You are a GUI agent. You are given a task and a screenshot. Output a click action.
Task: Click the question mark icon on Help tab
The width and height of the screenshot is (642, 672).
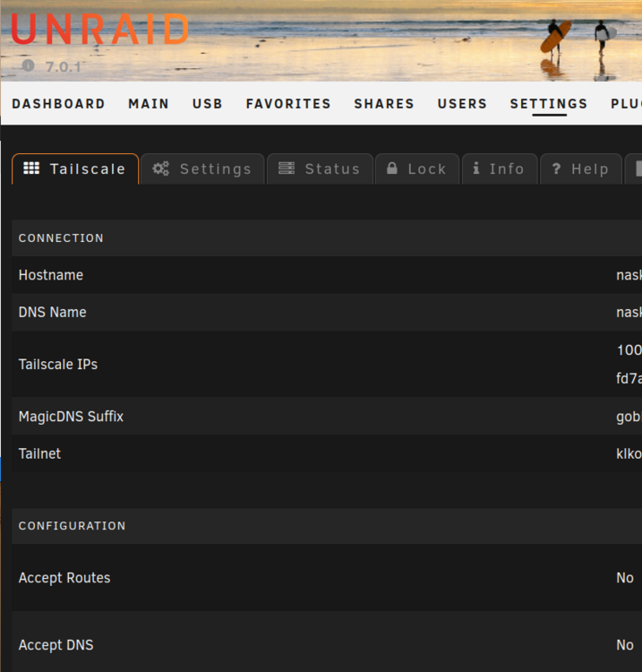[x=556, y=168]
